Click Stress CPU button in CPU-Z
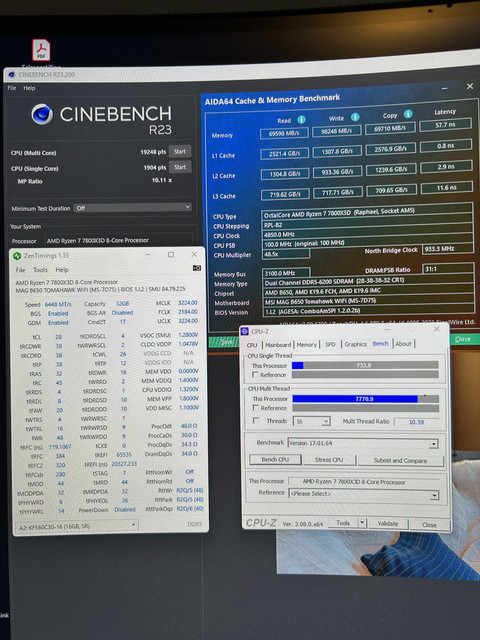The height and width of the screenshot is (640, 480). coord(329,460)
